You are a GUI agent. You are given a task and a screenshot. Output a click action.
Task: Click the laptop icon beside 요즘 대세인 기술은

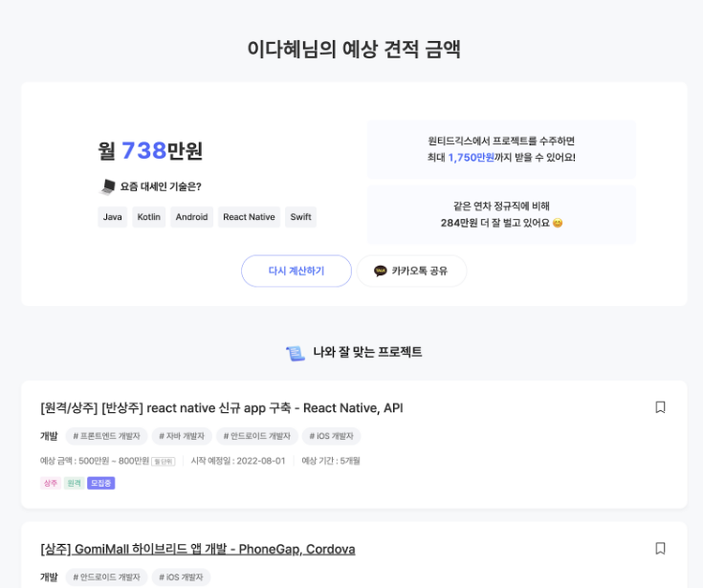107,186
